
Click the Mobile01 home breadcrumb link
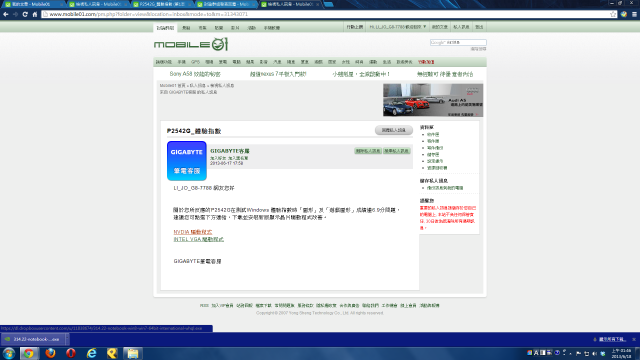(x=172, y=86)
